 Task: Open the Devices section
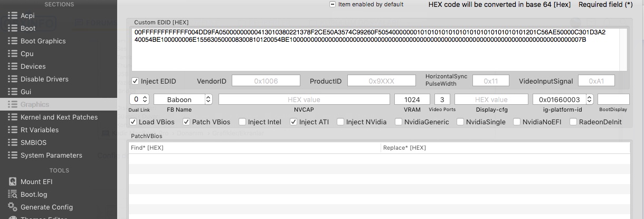coord(33,67)
